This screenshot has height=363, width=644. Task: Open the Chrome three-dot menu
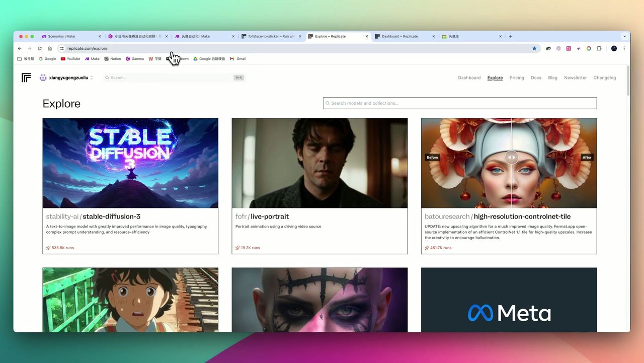pos(624,48)
